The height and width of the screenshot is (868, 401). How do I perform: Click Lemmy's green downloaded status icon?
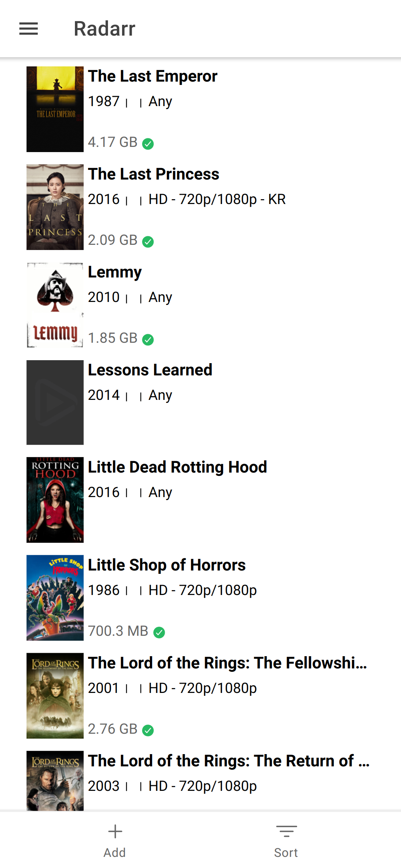click(x=148, y=339)
